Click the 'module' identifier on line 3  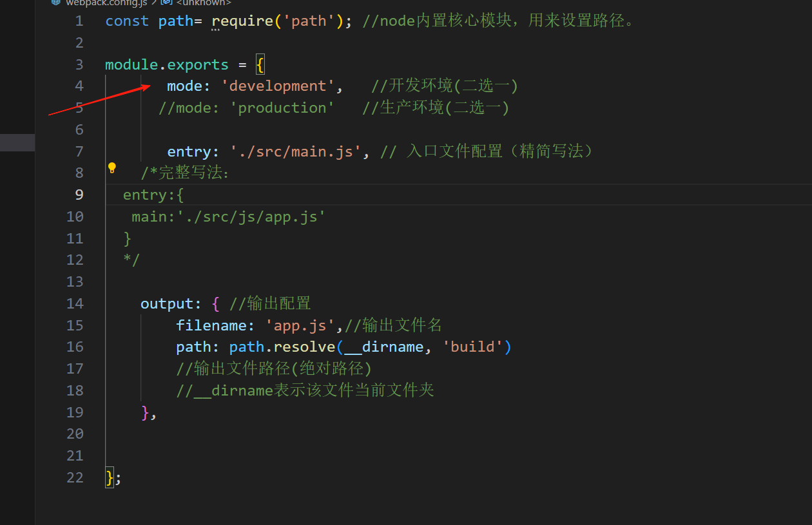pyautogui.click(x=131, y=64)
